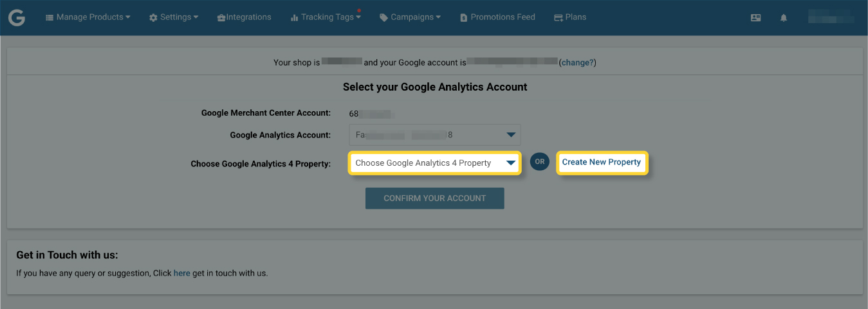Open the Promotions Feed page
The image size is (868, 309).
click(x=497, y=17)
